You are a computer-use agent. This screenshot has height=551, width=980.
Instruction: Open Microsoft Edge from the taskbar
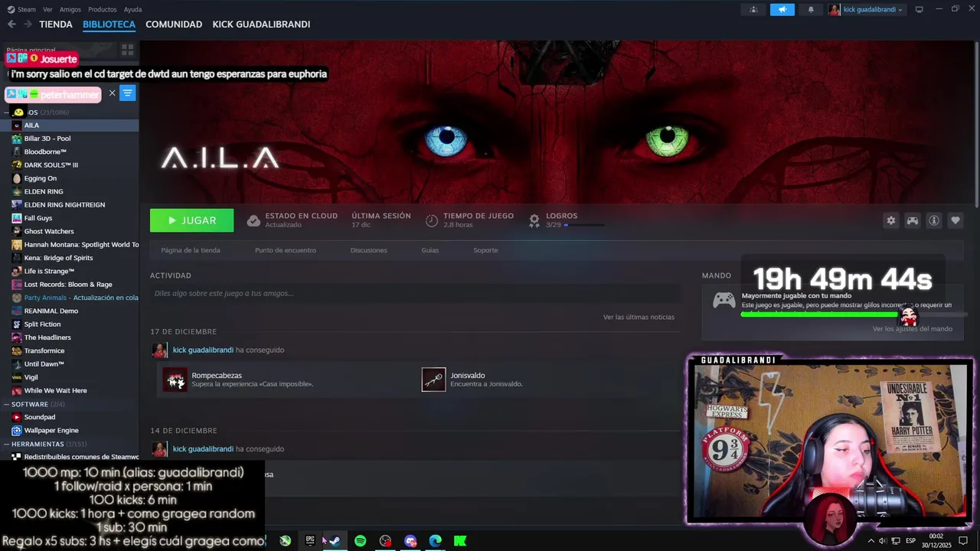(436, 541)
